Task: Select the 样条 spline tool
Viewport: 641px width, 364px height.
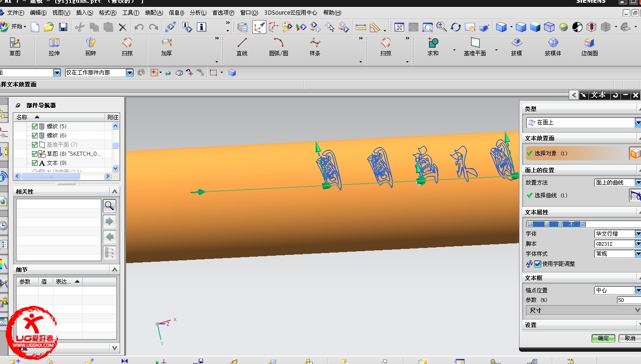Action: click(315, 47)
